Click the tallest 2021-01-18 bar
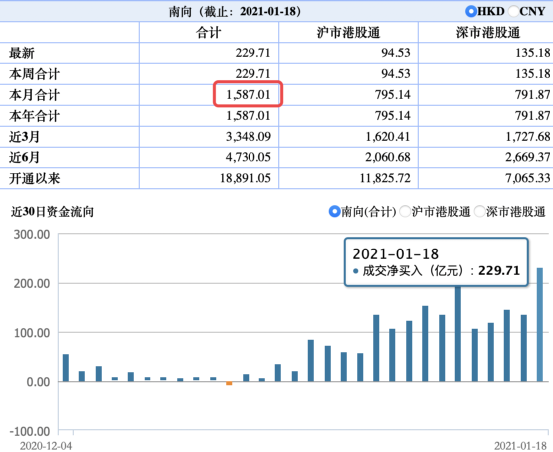This screenshot has height=452, width=553. point(540,325)
